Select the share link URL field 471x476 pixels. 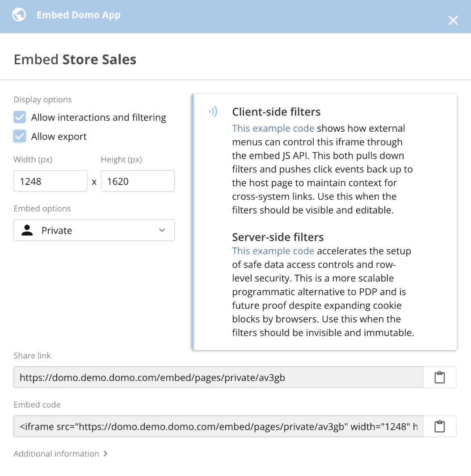(219, 377)
